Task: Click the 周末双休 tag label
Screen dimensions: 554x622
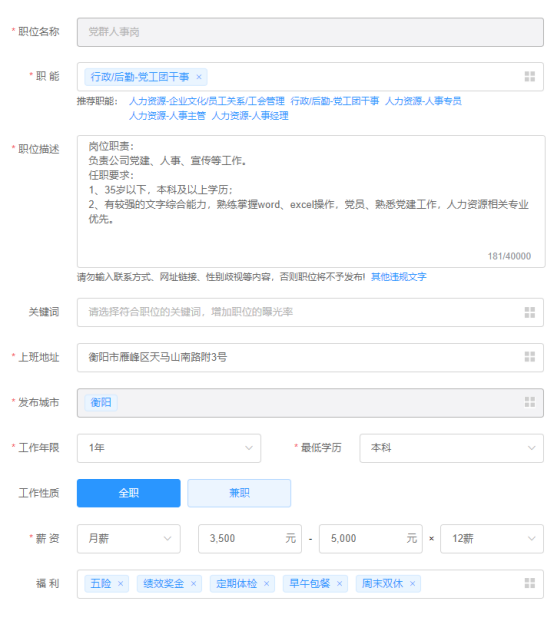Action: tap(382, 584)
